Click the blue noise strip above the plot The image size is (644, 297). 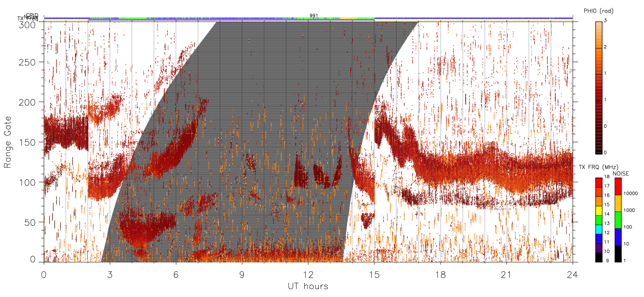pos(308,18)
